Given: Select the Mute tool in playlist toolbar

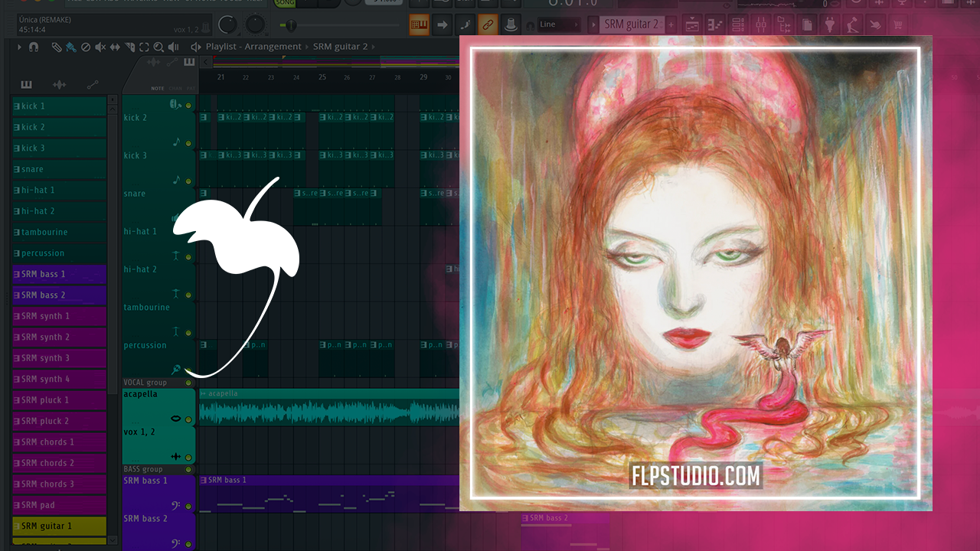Looking at the screenshot, I should [x=100, y=47].
